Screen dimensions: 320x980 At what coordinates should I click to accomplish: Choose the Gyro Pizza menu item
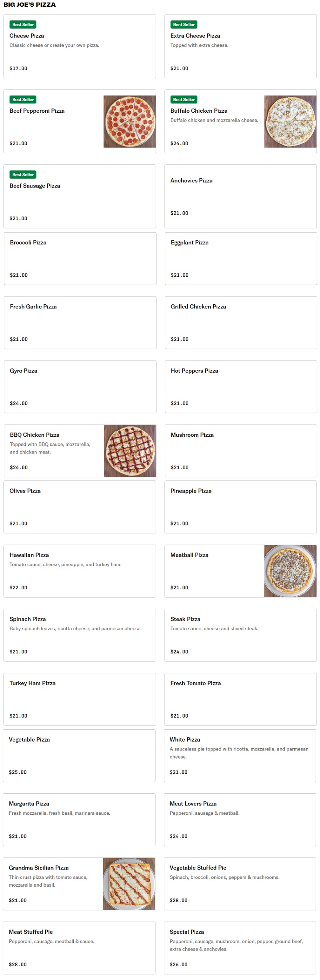coord(80,387)
